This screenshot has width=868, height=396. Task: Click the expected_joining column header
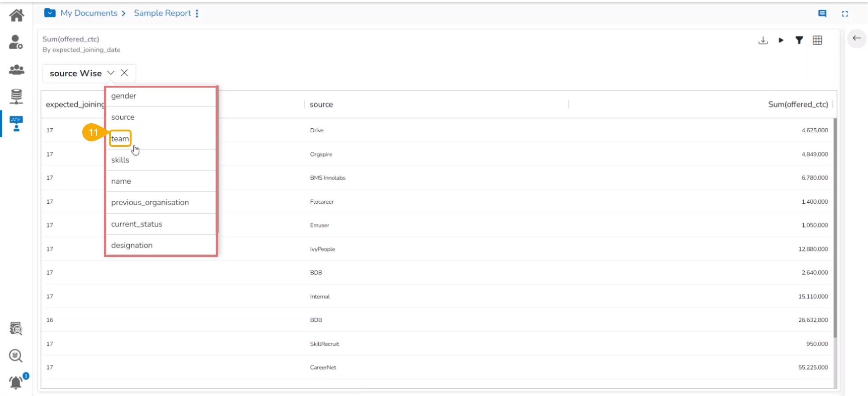pos(75,104)
